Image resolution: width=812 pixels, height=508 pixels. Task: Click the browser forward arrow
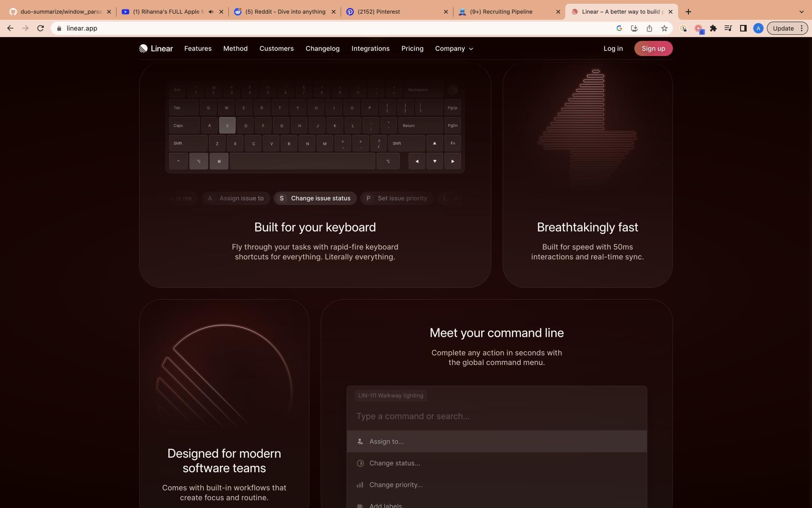click(25, 28)
